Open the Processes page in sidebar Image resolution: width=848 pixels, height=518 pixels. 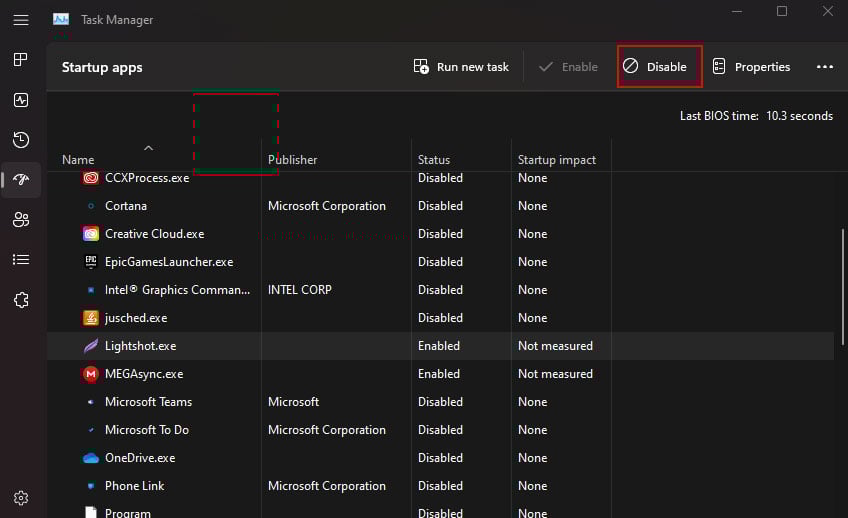click(x=21, y=59)
